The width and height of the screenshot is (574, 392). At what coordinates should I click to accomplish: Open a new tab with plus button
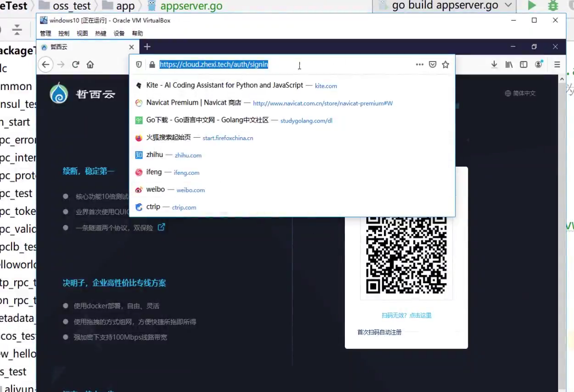147,47
